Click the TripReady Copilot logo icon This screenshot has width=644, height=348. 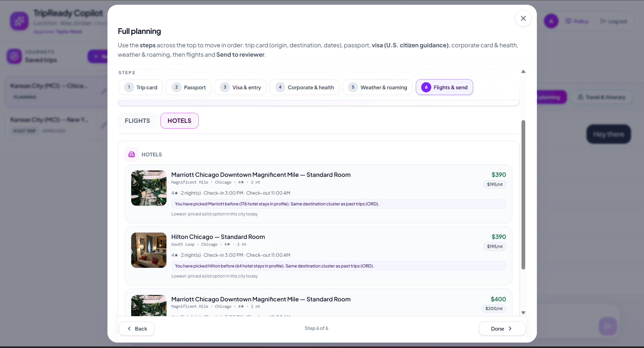pos(19,21)
